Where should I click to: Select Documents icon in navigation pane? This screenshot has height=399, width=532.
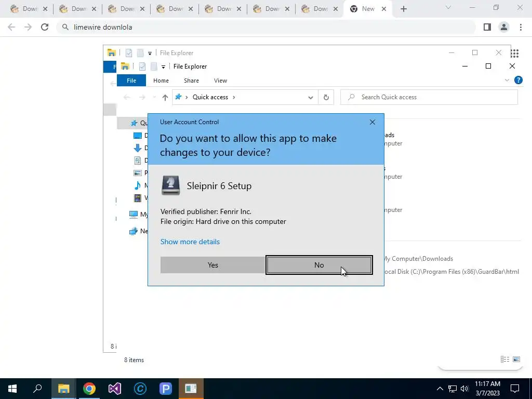click(x=137, y=160)
